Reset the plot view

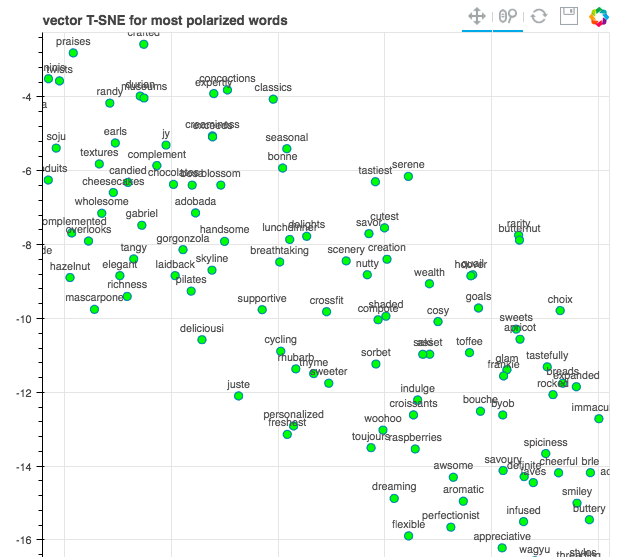pos(539,16)
